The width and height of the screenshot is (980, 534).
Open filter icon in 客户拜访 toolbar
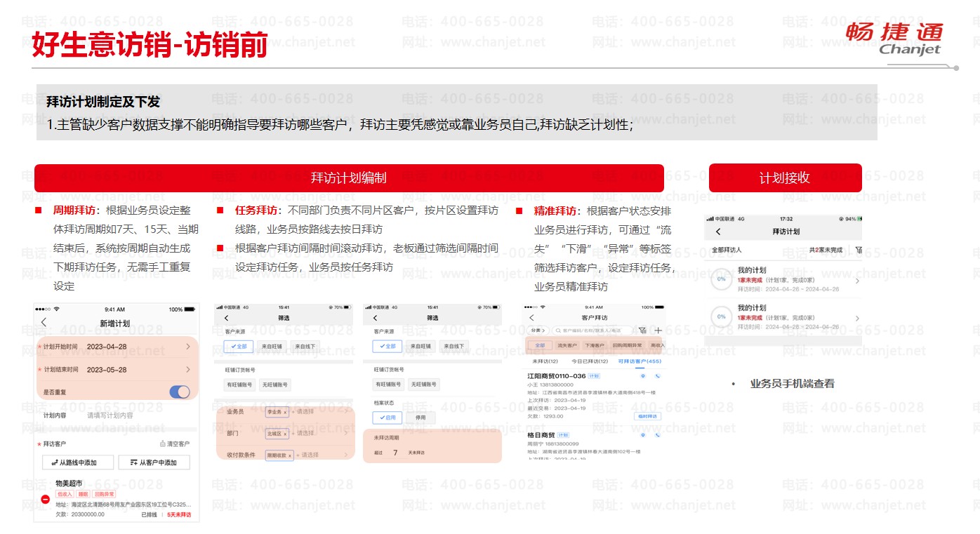642,331
